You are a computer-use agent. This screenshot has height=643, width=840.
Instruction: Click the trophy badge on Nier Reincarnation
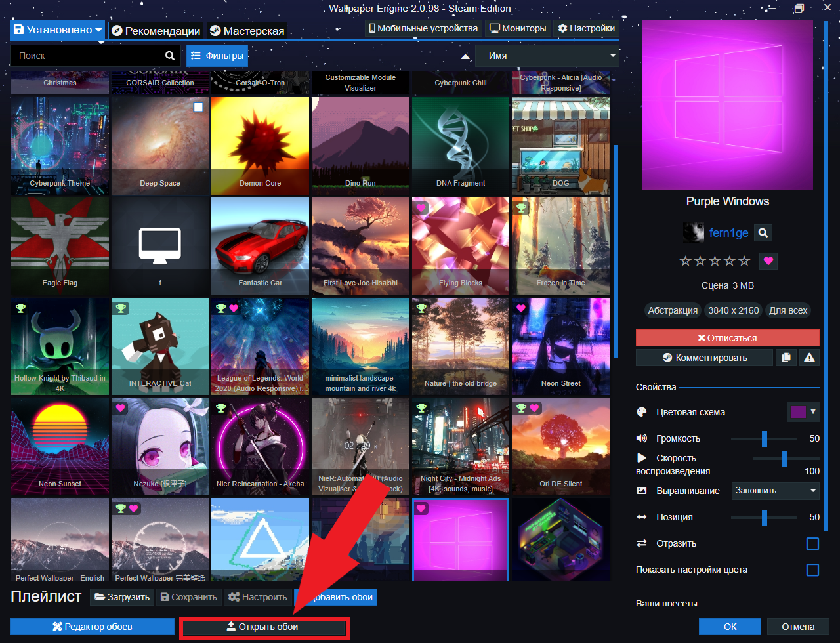[x=221, y=408]
